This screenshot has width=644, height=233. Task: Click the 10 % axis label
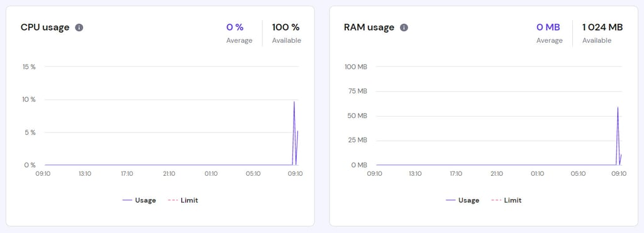pyautogui.click(x=29, y=99)
